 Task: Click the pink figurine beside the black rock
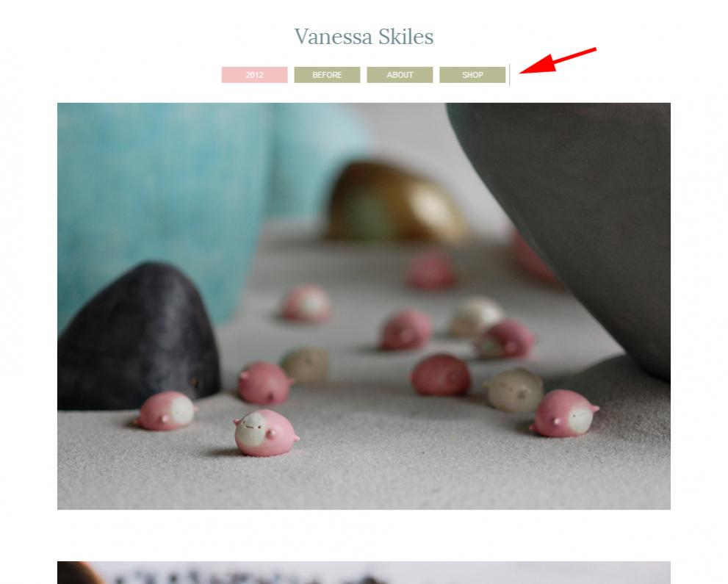166,411
